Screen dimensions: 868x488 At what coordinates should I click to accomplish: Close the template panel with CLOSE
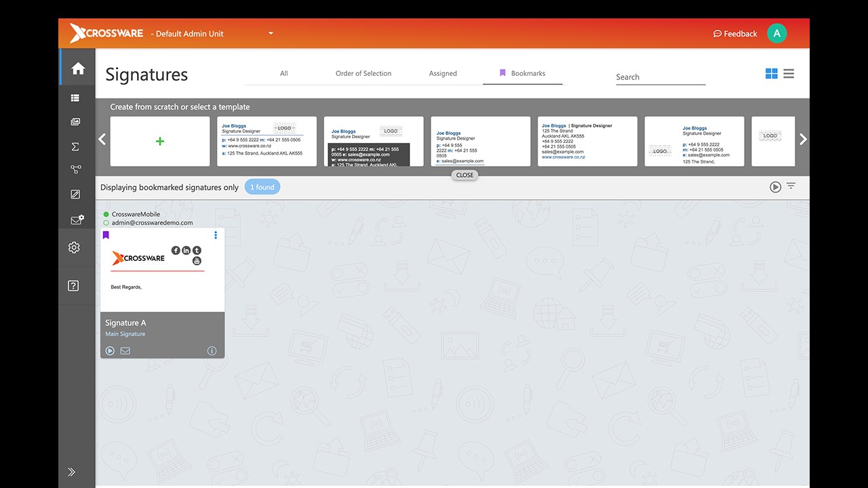[x=465, y=175]
